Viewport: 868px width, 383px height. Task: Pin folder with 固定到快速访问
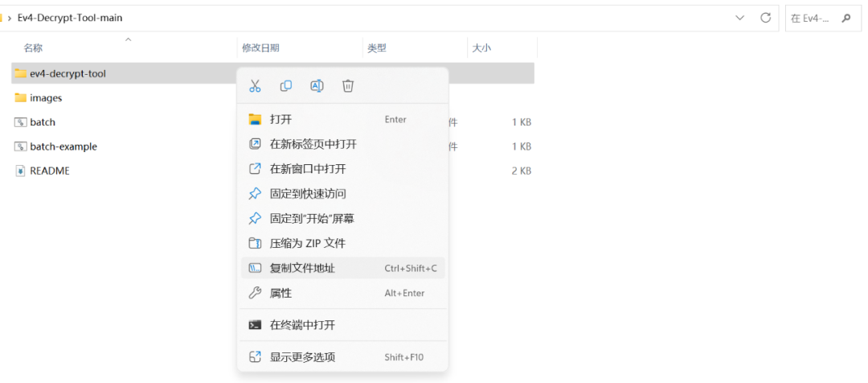(x=308, y=194)
